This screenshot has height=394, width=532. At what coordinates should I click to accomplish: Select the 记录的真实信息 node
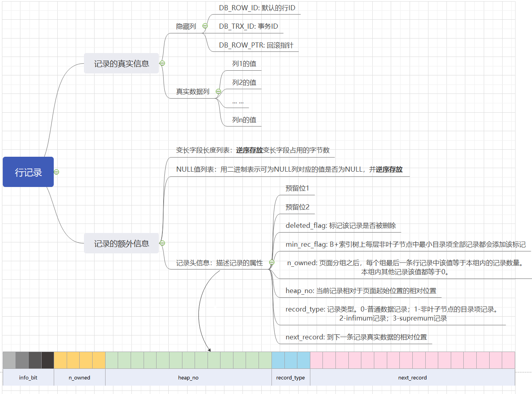click(121, 63)
